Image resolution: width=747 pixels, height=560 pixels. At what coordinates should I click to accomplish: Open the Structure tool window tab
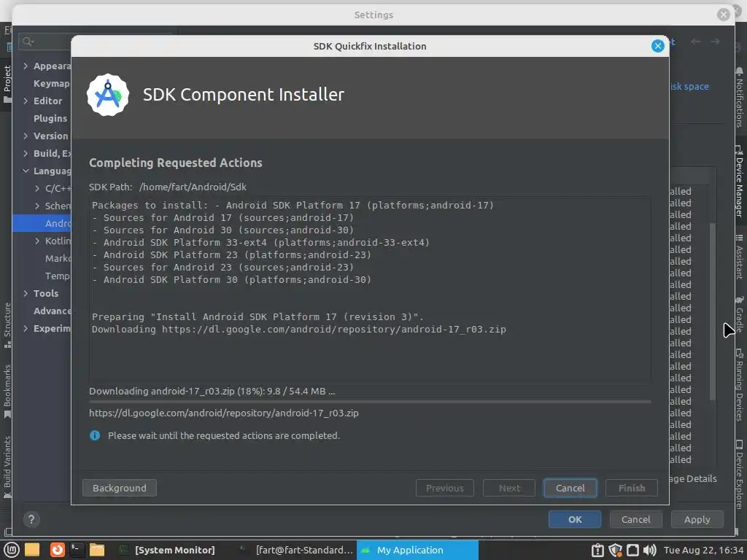click(x=7, y=325)
